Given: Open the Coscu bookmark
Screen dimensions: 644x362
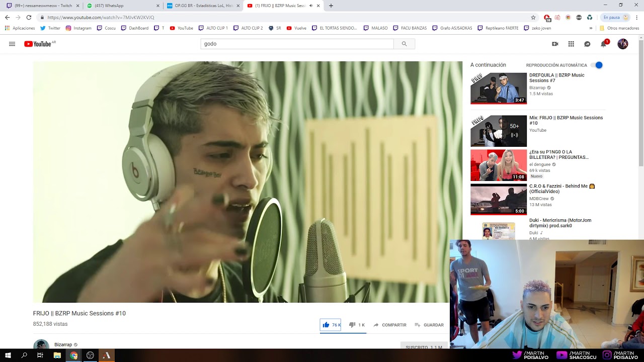Looking at the screenshot, I should pyautogui.click(x=106, y=28).
